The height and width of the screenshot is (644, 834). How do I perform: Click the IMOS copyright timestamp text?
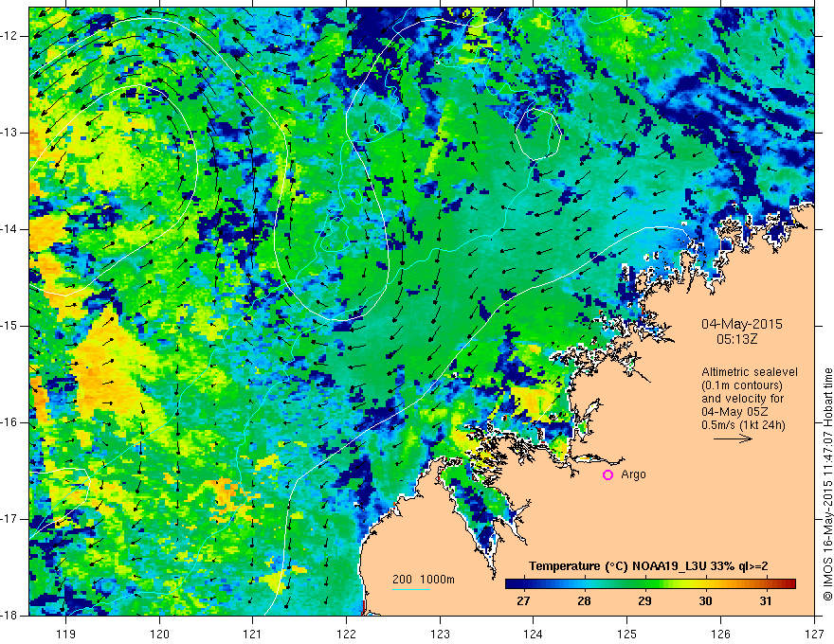coord(827,484)
